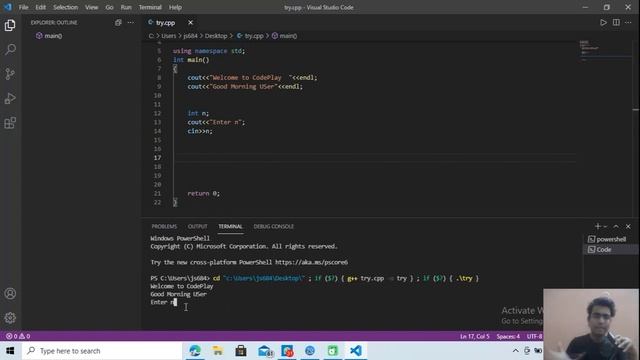Open the Search view in activity bar
The image size is (640, 360).
click(10, 49)
